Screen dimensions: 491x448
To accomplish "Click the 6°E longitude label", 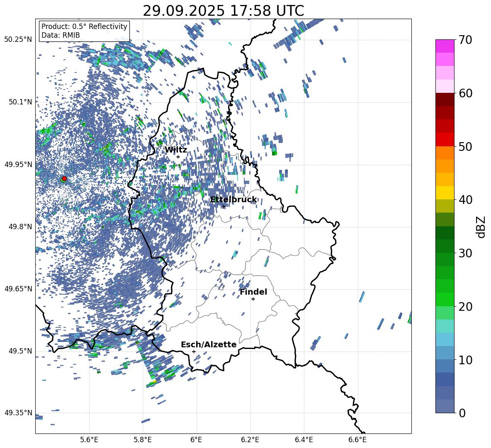I will 196,440.
